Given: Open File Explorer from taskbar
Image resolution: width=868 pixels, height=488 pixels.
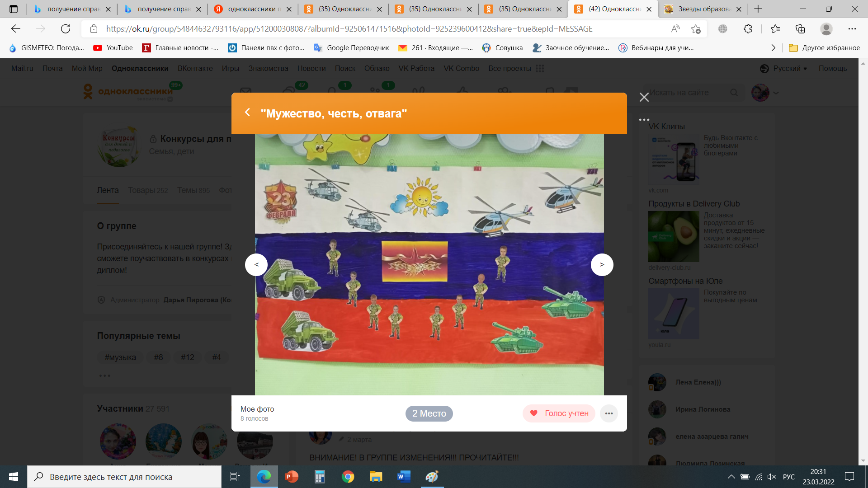Looking at the screenshot, I should 376,477.
